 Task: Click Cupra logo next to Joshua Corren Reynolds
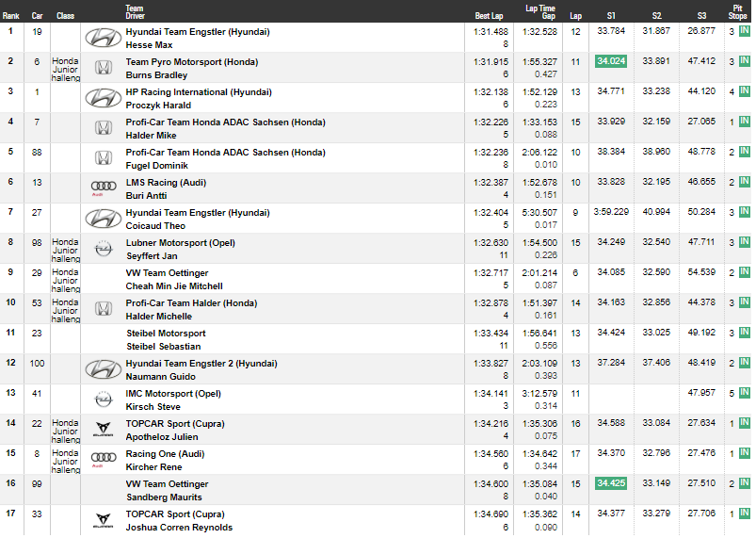[x=104, y=520]
